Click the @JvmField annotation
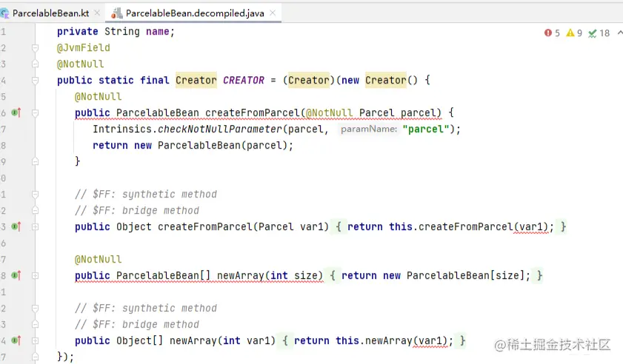 (x=84, y=48)
